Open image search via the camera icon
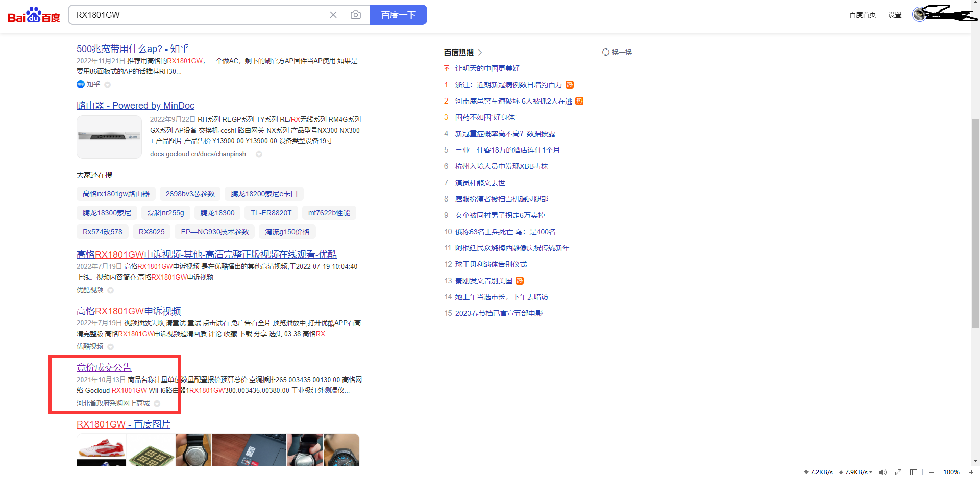Screen dimensions: 980x477 (356, 15)
